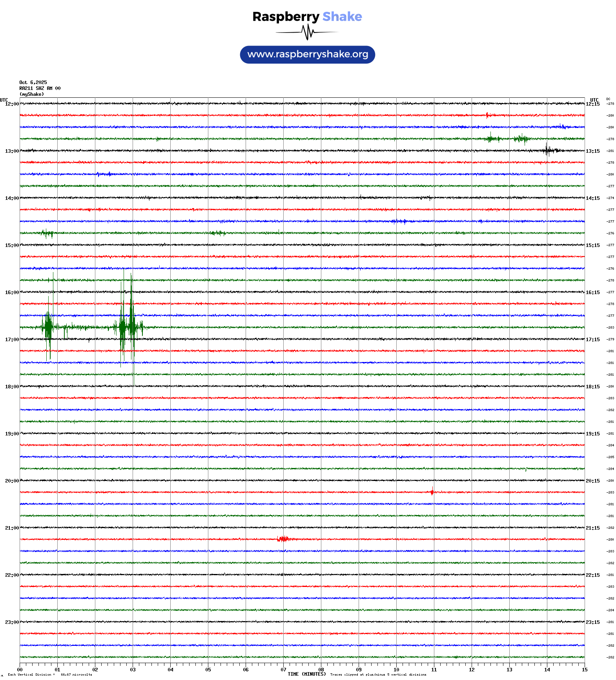This screenshot has height=680, width=616.
Task: Select the 23:00 UTC label on left axis
Action: coord(12,622)
